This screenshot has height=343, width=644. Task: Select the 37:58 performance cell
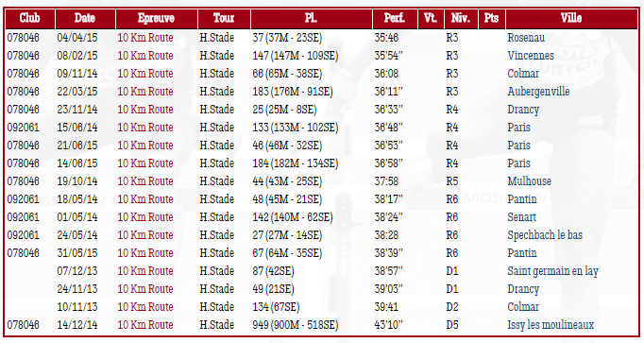click(386, 181)
